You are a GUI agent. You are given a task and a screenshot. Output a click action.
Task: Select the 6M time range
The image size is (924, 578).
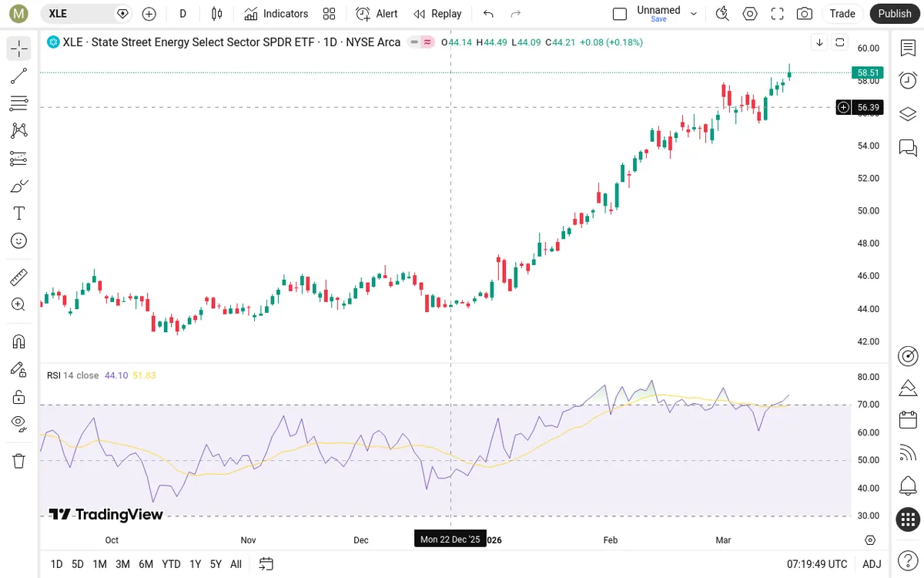[x=146, y=564]
